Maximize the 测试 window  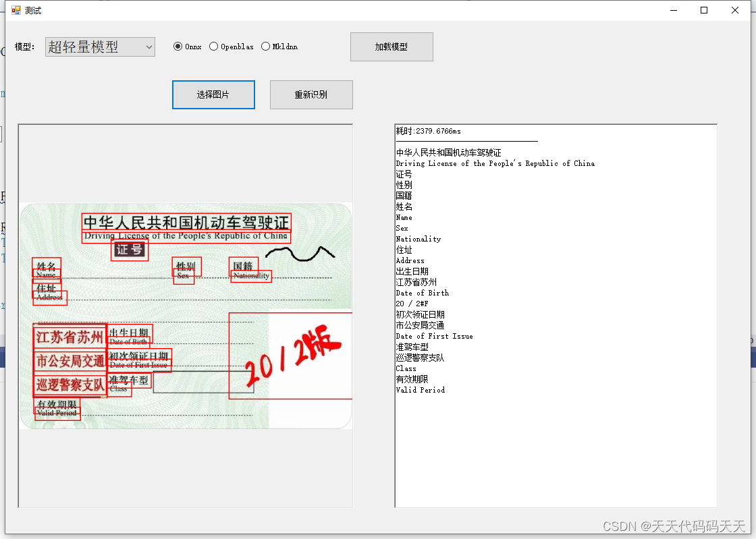(703, 10)
